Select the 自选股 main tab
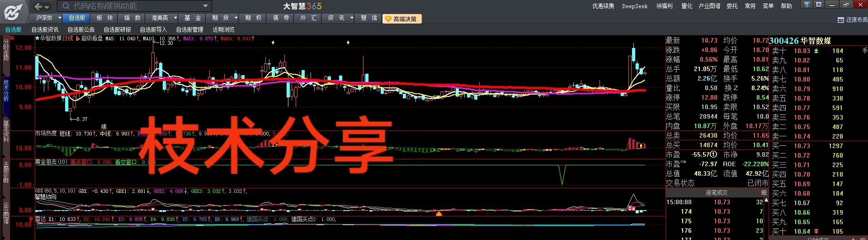The height and width of the screenshot is (240, 868). coord(77,18)
